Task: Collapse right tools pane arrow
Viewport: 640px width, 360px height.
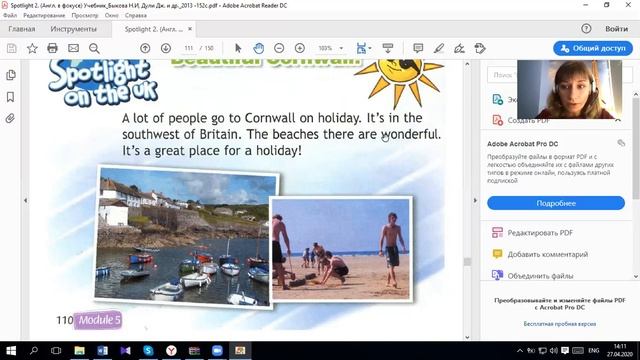Action: pyautogui.click(x=475, y=200)
